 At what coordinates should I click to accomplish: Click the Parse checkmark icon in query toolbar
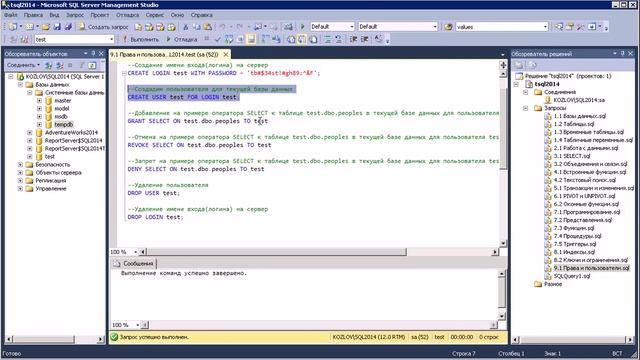(218, 40)
